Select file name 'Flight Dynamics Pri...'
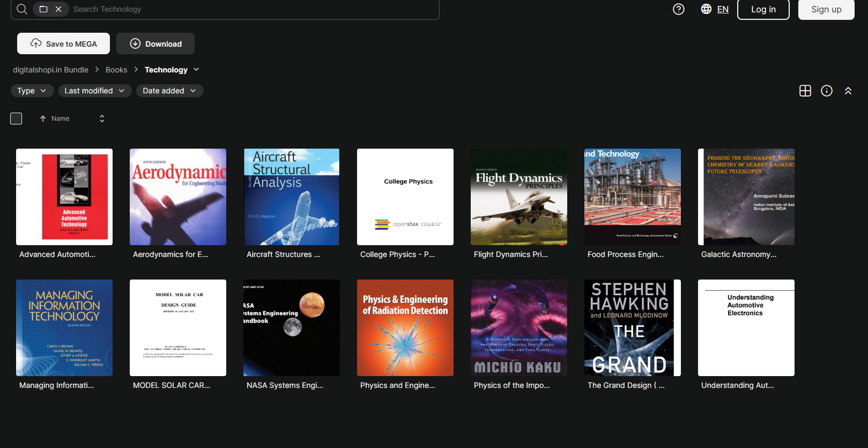Image resolution: width=868 pixels, height=448 pixels. tap(511, 254)
